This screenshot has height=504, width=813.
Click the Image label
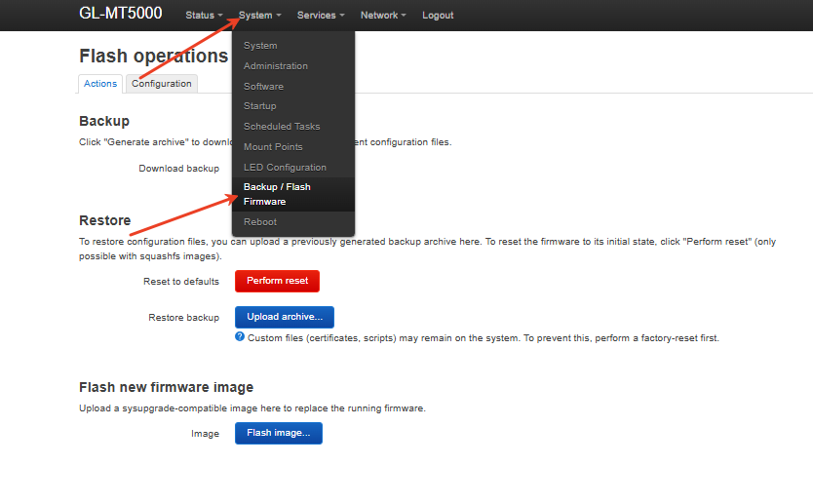(x=205, y=434)
